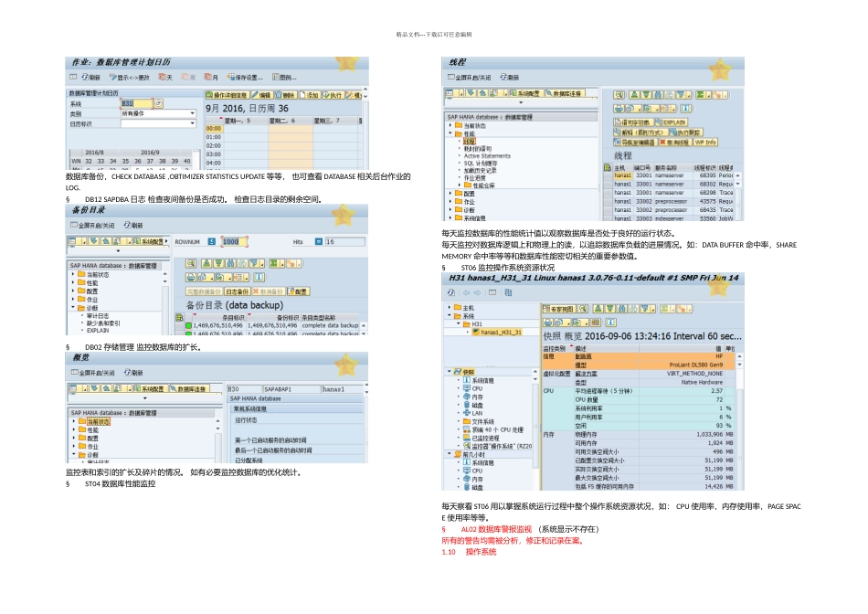This screenshot has height=614, width=868.
Task: Click the ROWNUM field with value 1000
Action: click(234, 241)
